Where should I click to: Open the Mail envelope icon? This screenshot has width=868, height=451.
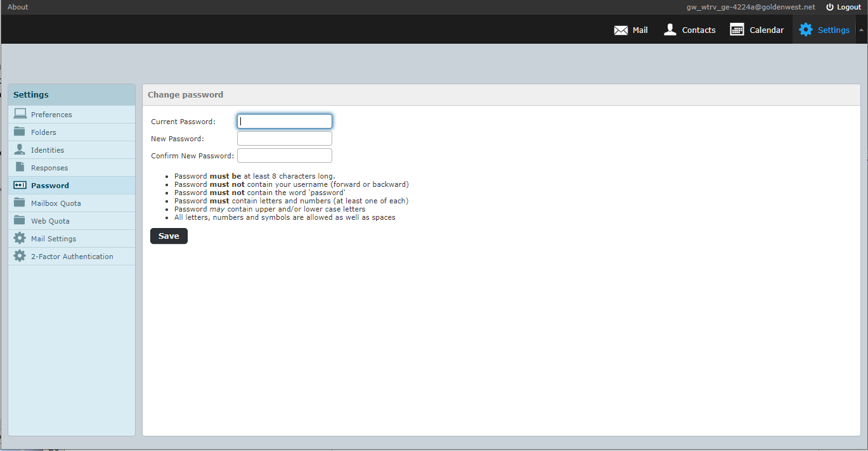(x=620, y=29)
